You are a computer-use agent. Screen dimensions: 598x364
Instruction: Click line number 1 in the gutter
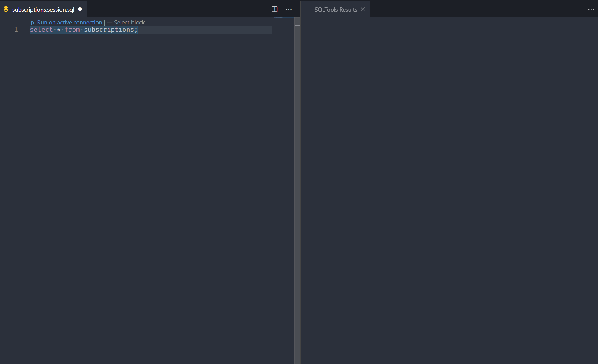16,30
